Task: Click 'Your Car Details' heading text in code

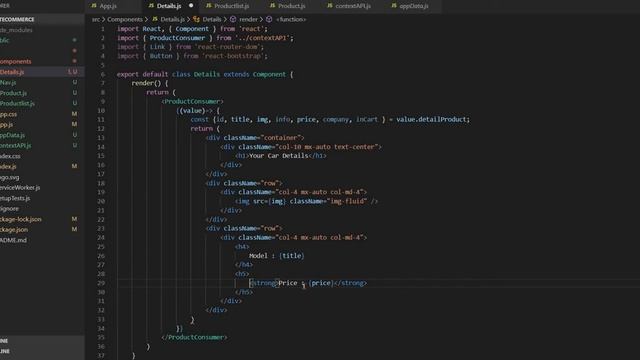Action: click(278, 156)
